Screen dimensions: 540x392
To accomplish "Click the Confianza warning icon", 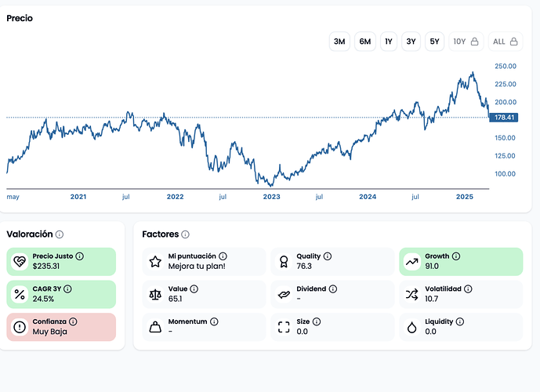I will click(20, 327).
